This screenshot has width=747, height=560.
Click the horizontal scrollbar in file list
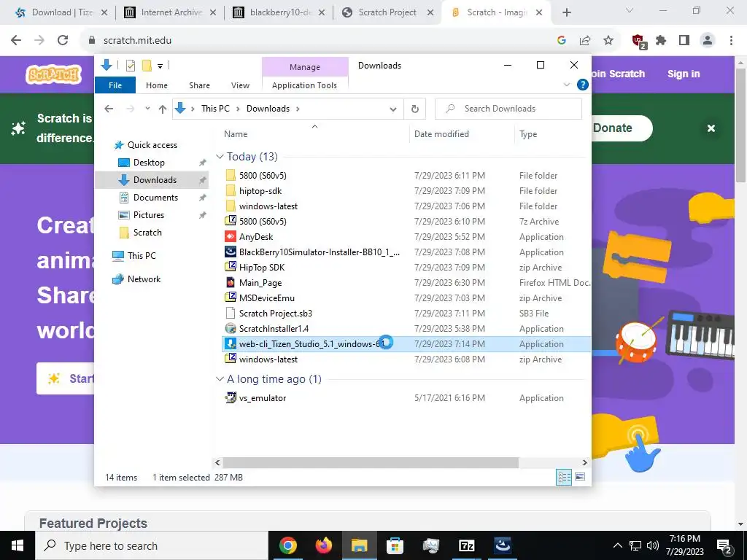coord(371,462)
